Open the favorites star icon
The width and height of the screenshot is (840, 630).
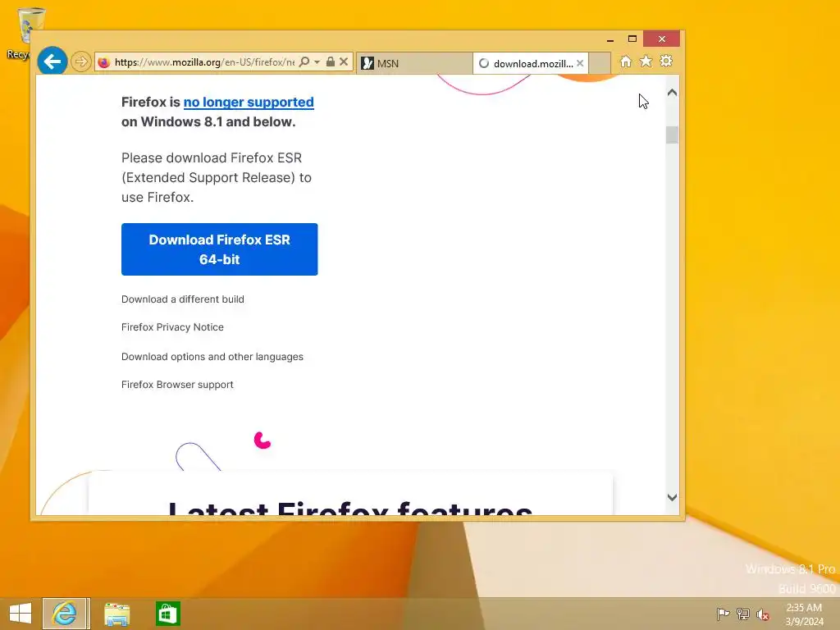pos(646,62)
